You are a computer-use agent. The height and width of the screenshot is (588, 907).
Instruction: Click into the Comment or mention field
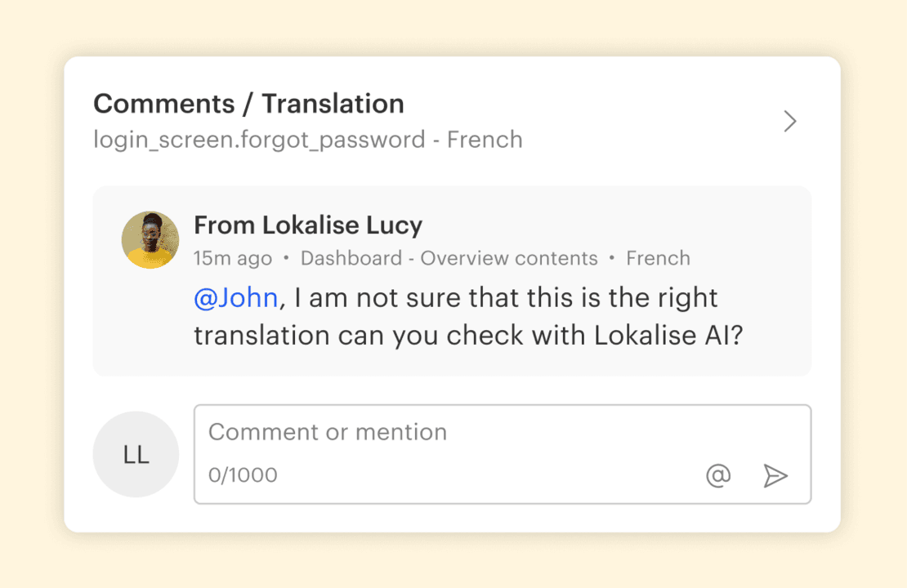pos(458,432)
